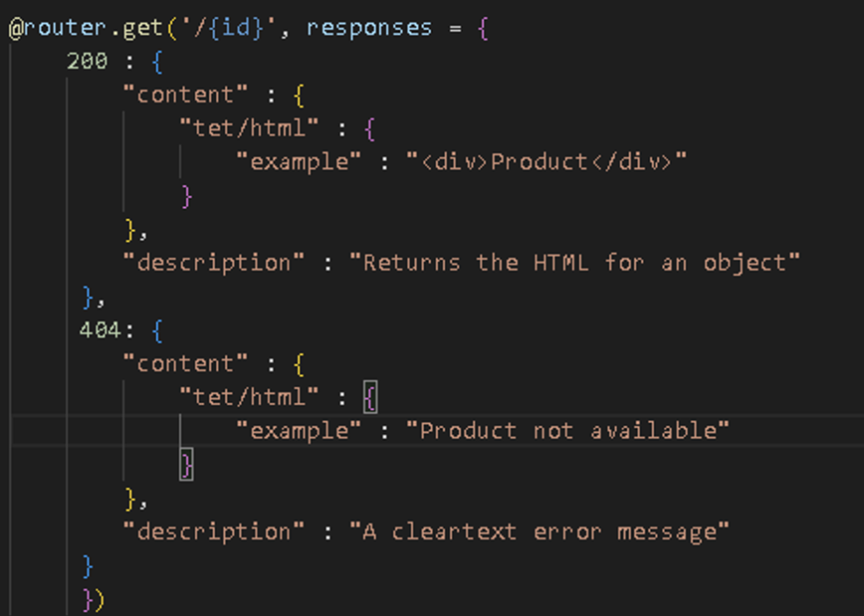Click the "Product not available" string
The image size is (864, 616).
point(567,431)
